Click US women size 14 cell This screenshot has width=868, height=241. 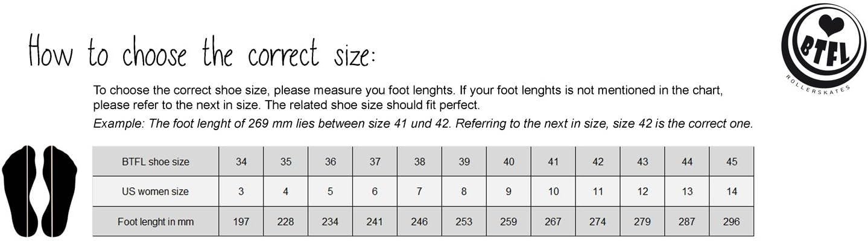(731, 192)
